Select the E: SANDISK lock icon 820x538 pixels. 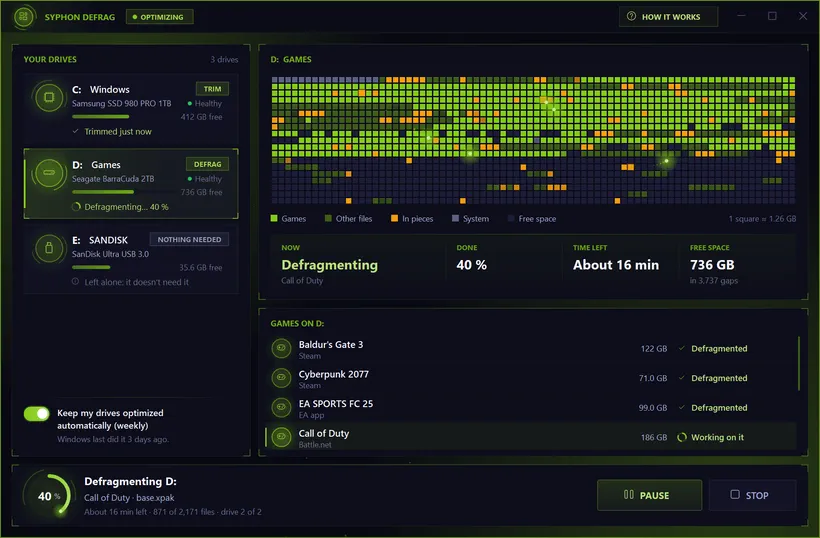[x=49, y=247]
